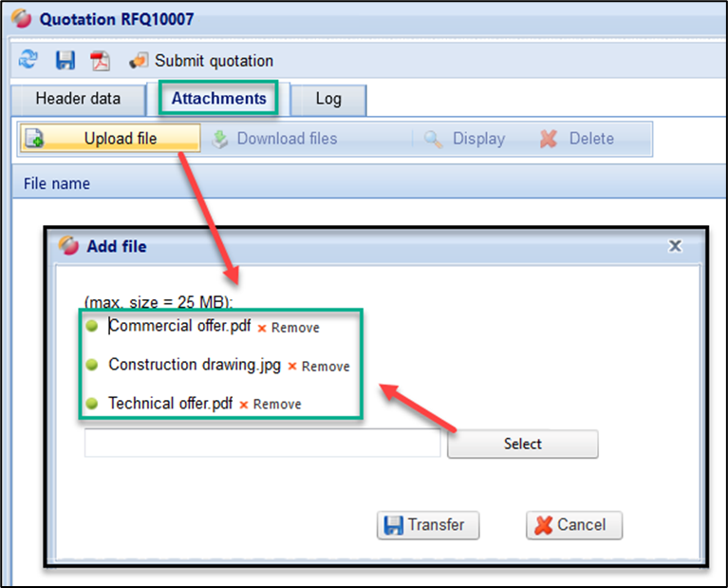728x588 pixels.
Task: Click the save floppy disk icon
Action: point(65,61)
